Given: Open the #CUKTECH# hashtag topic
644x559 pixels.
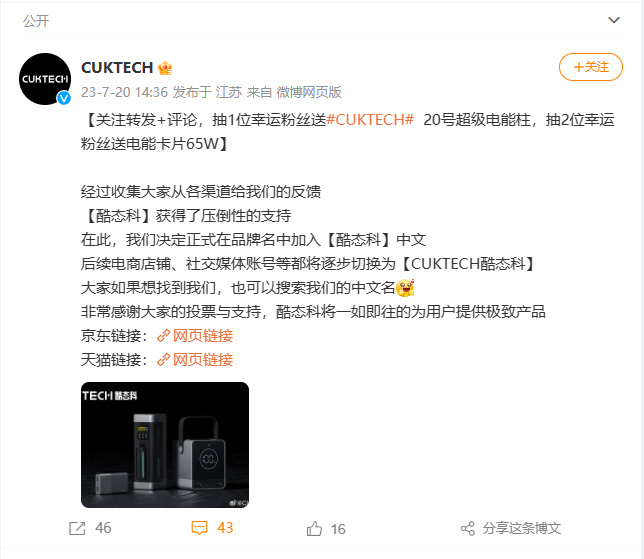Looking at the screenshot, I should click(370, 120).
